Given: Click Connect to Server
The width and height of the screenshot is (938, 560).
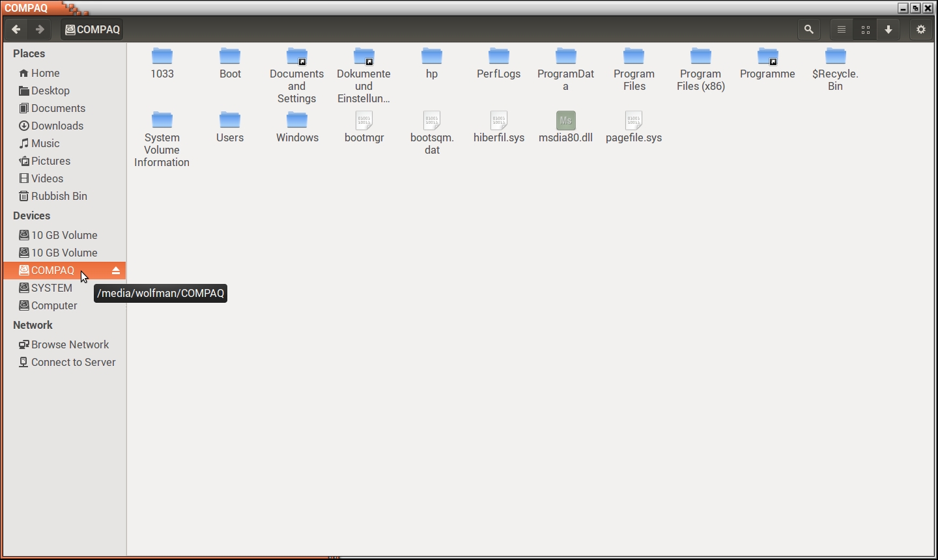Looking at the screenshot, I should 73,362.
